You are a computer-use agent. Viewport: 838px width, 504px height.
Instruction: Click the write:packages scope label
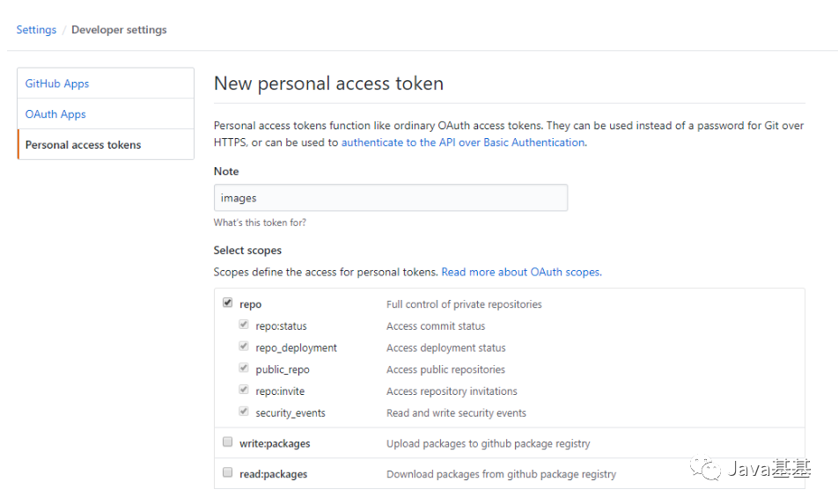click(275, 443)
